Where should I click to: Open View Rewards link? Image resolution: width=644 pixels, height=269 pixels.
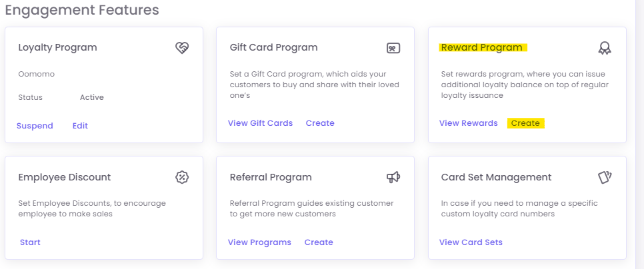468,123
